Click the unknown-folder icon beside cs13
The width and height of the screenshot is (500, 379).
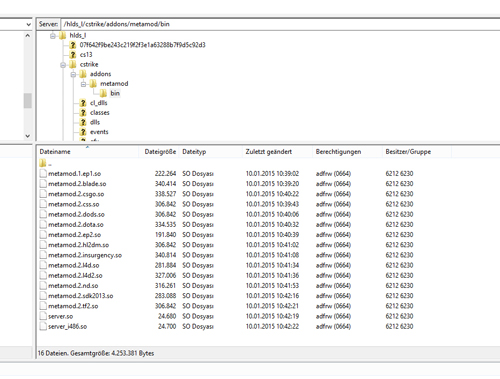click(73, 55)
